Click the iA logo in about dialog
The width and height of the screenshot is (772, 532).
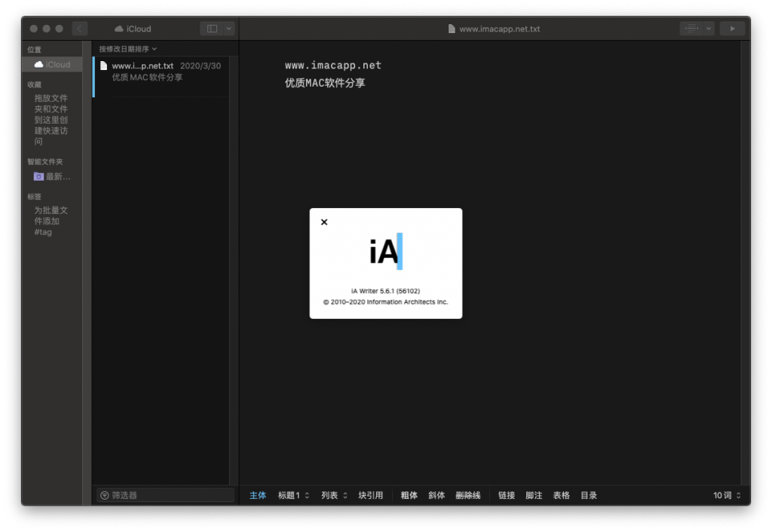click(386, 252)
